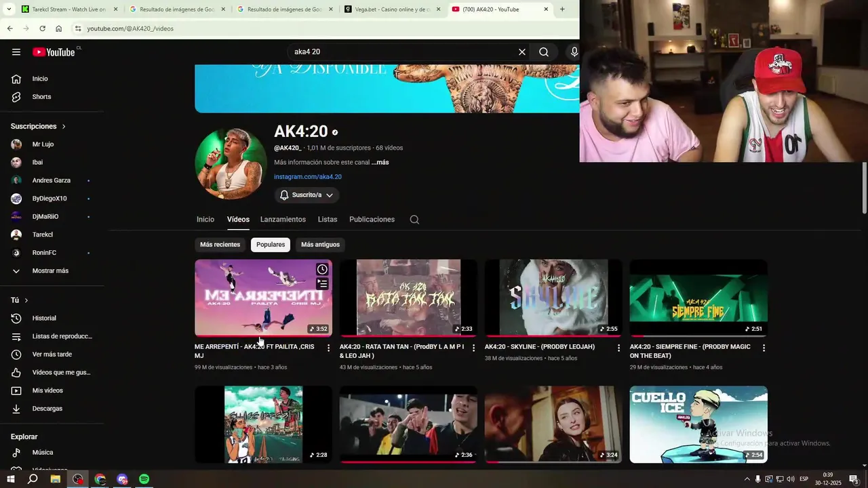Image resolution: width=868 pixels, height=488 pixels.
Task: Switch to the Listas tab
Action: tap(328, 220)
